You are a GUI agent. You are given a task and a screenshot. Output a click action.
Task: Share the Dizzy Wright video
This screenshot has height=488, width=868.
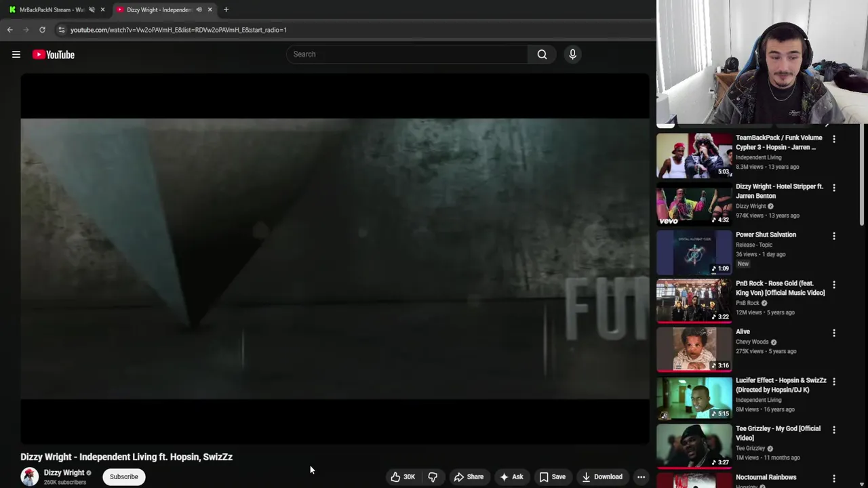[x=469, y=476]
